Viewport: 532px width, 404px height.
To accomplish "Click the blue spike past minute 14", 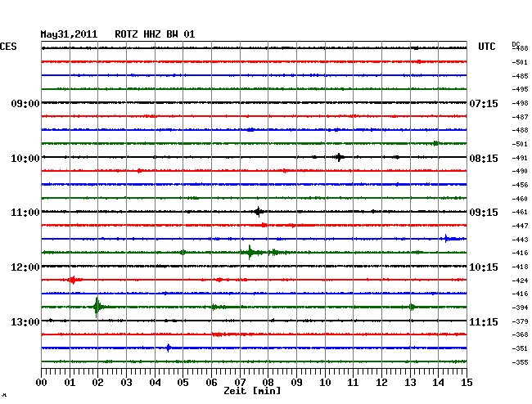I will click(x=447, y=239).
